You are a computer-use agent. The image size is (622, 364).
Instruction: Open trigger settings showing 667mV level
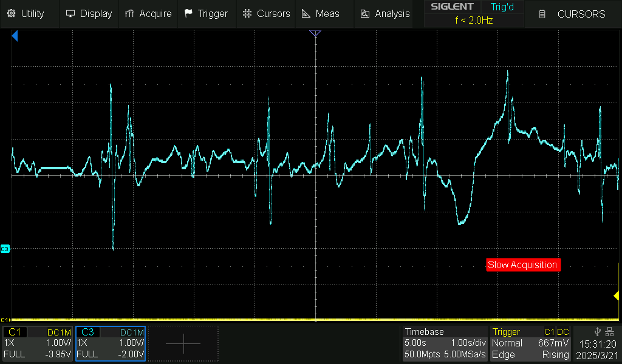530,343
